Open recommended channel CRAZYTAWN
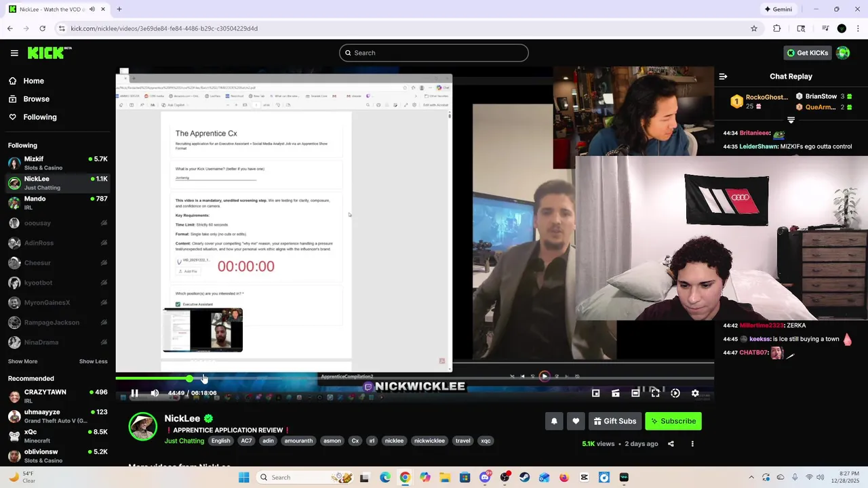 click(57, 396)
